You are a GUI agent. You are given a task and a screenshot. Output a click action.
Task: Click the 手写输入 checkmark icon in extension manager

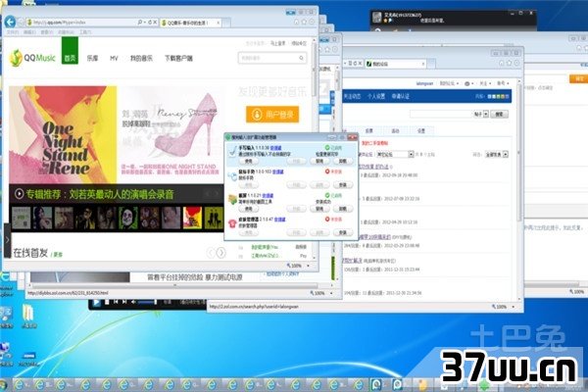point(232,152)
